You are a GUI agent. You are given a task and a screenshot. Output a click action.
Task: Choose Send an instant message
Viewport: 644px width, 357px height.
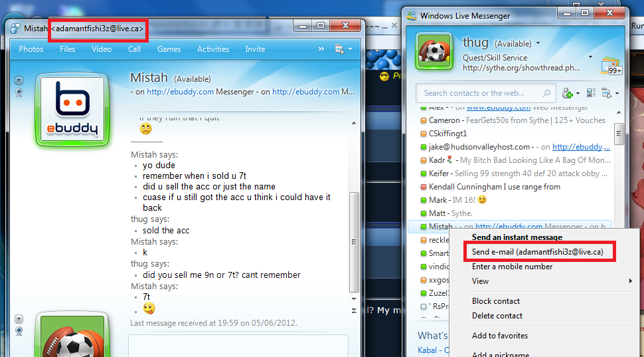(517, 237)
